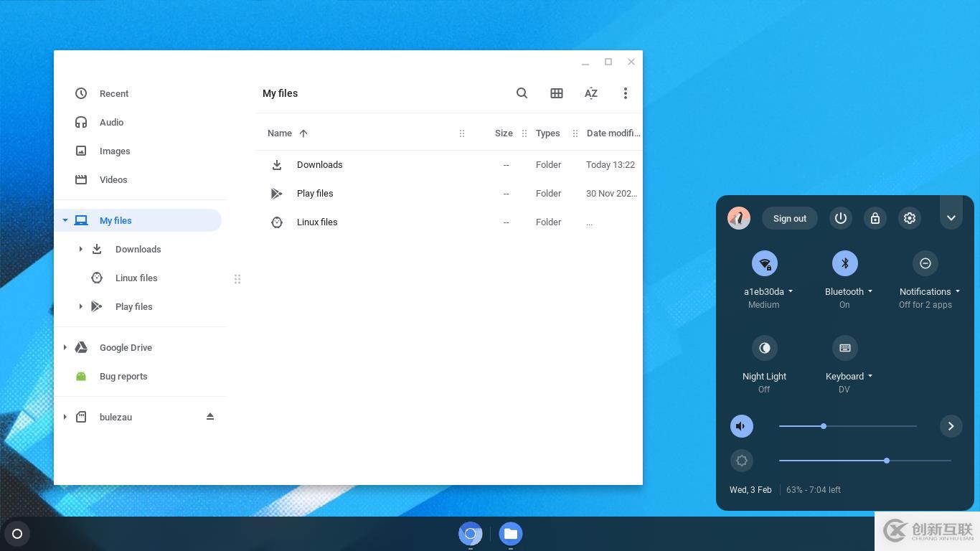The height and width of the screenshot is (551, 980).
Task: Select Linux files in sidebar tree
Action: click(138, 278)
